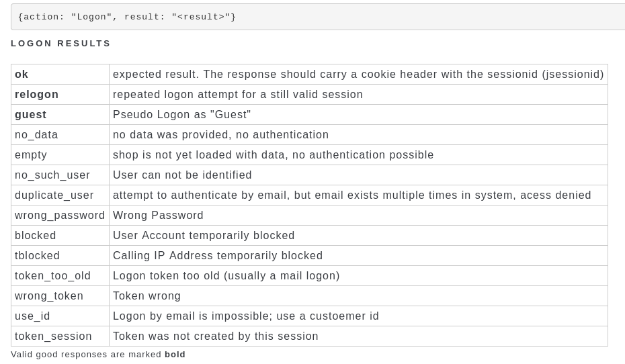Click the 'Pseudo Logon as "Guest"' description

[181, 115]
